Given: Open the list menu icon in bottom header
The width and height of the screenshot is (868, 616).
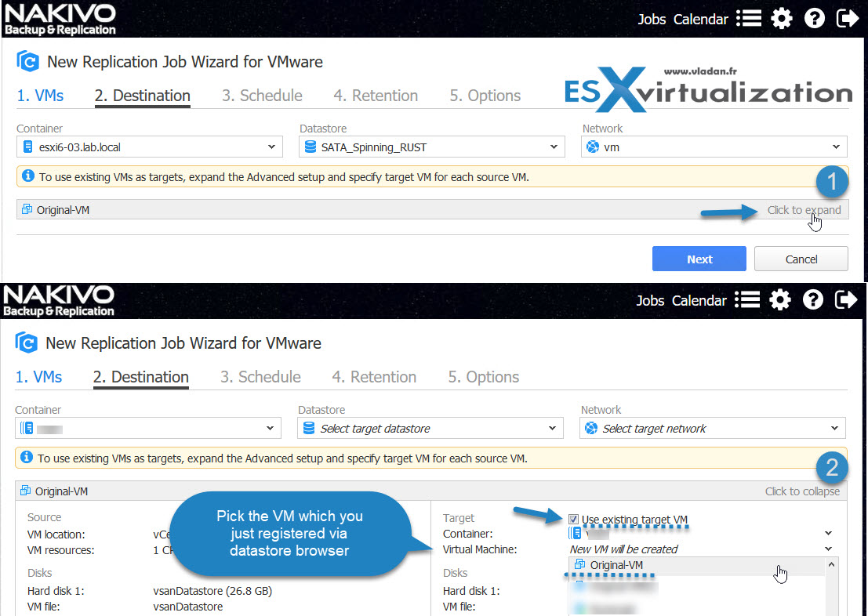Looking at the screenshot, I should coord(747,300).
